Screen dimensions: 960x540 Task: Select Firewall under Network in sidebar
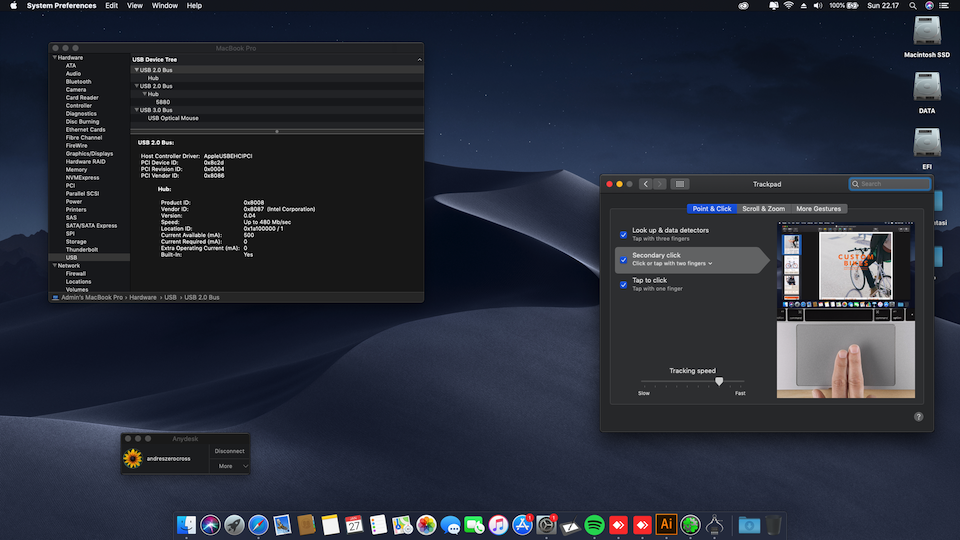coord(75,274)
